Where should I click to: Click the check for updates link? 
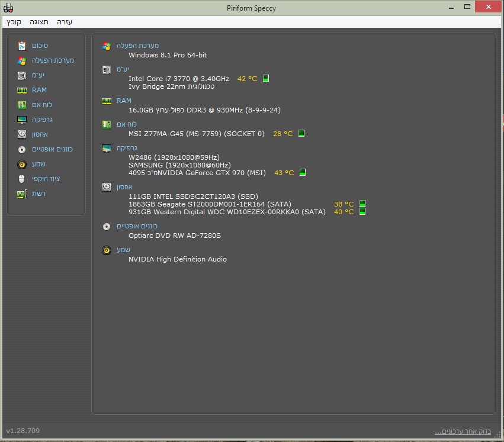click(x=463, y=431)
